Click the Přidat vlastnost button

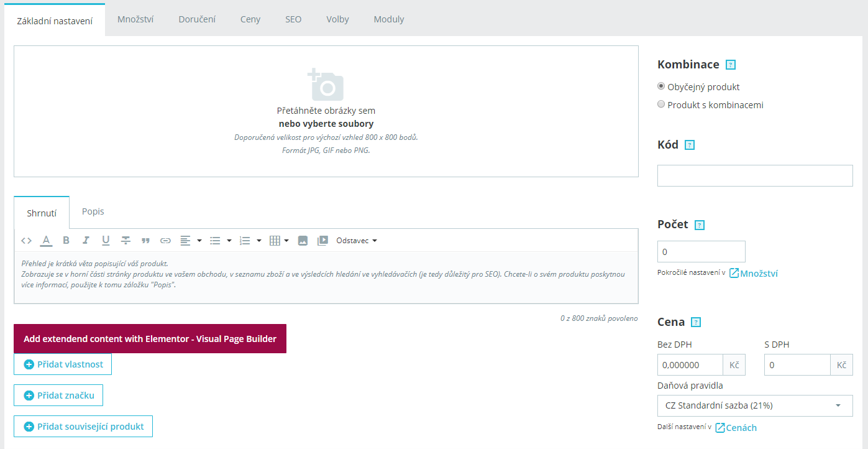point(63,364)
